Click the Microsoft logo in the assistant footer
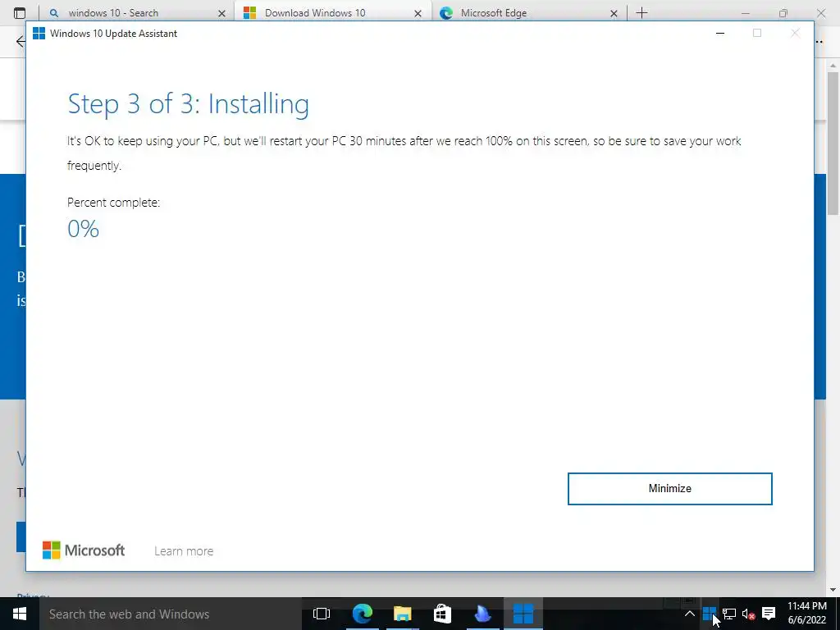 click(x=84, y=550)
